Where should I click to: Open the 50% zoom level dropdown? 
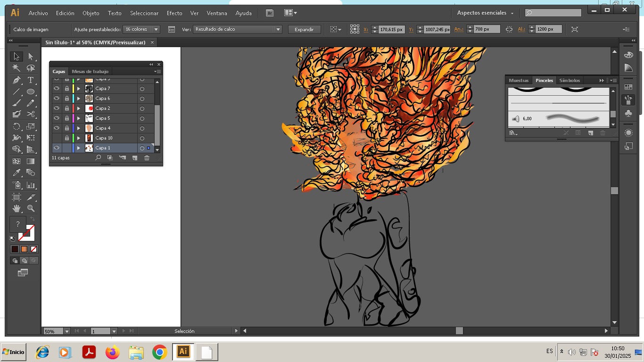[66, 331]
